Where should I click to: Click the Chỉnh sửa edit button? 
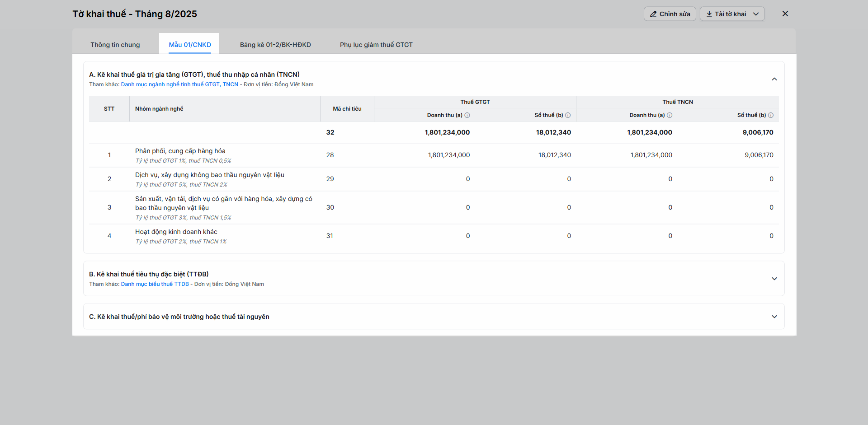[670, 14]
